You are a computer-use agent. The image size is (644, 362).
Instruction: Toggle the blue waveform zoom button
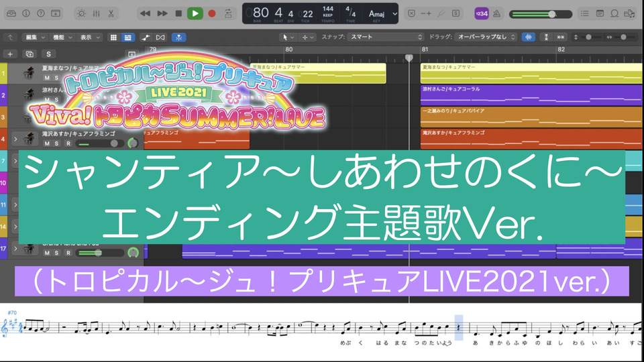click(x=529, y=38)
